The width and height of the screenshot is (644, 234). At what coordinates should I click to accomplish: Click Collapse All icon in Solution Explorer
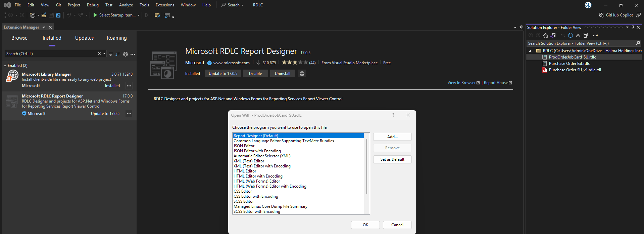(578, 35)
